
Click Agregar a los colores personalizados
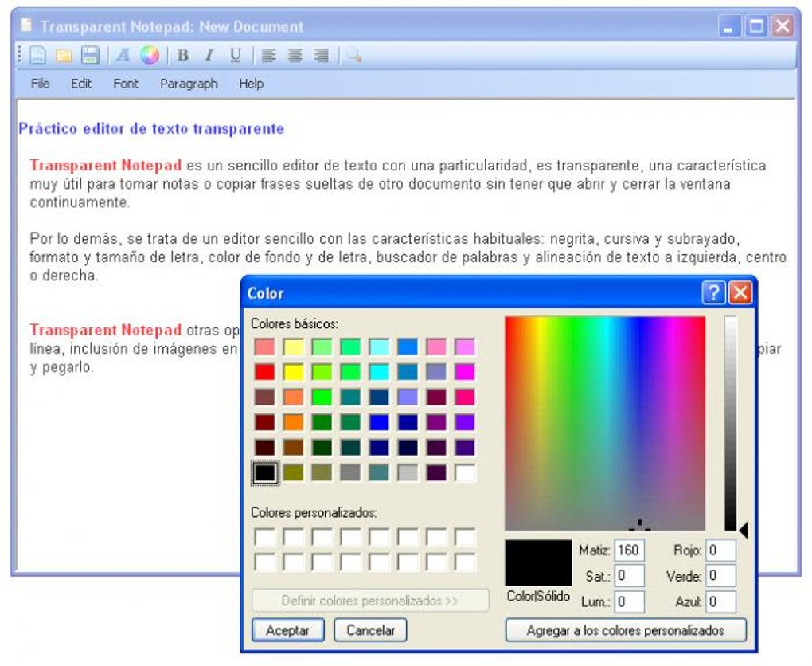point(626,630)
